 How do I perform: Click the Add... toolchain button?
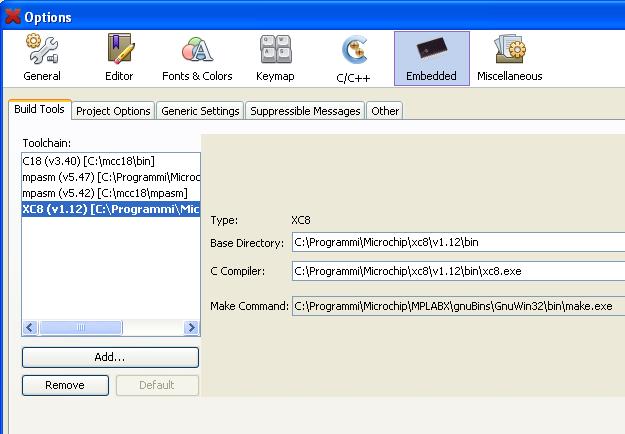coord(110,357)
